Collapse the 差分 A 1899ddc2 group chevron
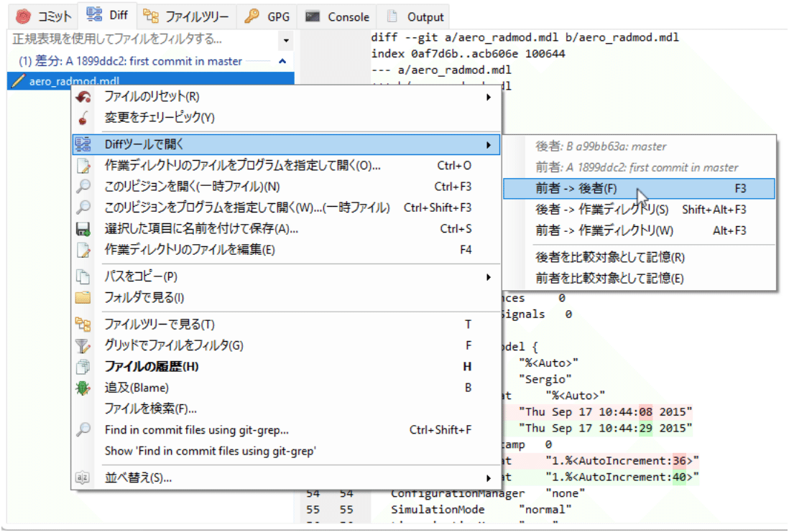The image size is (789, 532). (282, 61)
